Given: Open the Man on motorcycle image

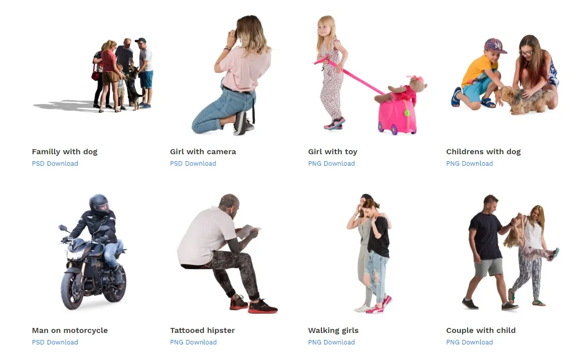Looking at the screenshot, I should pyautogui.click(x=93, y=252).
